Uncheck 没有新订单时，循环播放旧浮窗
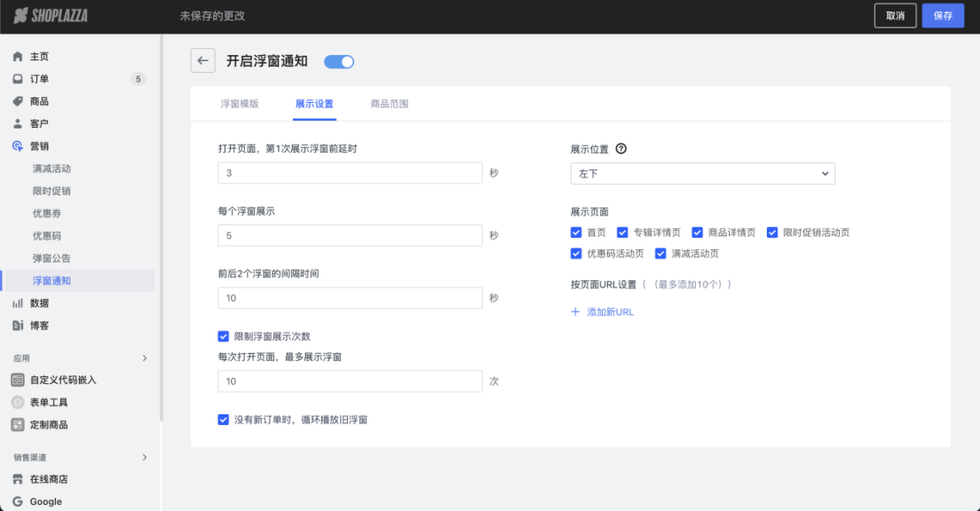 click(x=223, y=420)
